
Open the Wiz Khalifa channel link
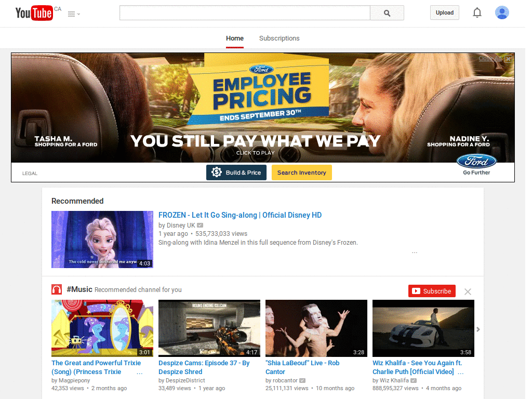coord(394,380)
